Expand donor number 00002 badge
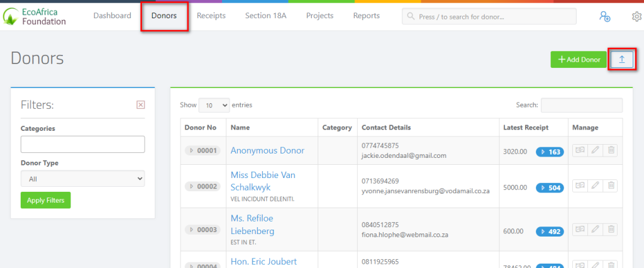Screen dimensions: 644x268 tap(203, 186)
